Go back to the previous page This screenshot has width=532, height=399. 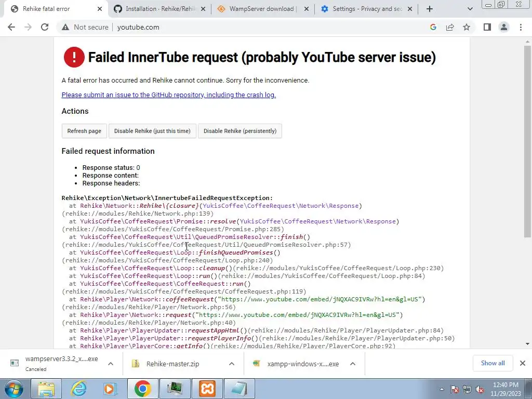tap(11, 27)
